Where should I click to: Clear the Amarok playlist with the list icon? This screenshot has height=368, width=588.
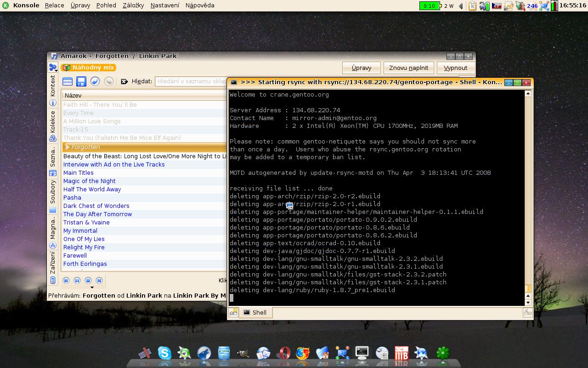68,81
